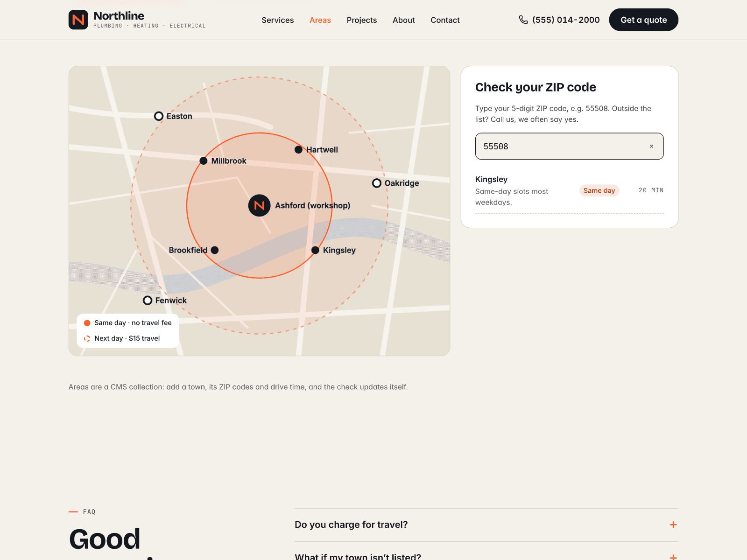
Task: Click the Fenwick hollow map marker
Action: pyautogui.click(x=148, y=300)
